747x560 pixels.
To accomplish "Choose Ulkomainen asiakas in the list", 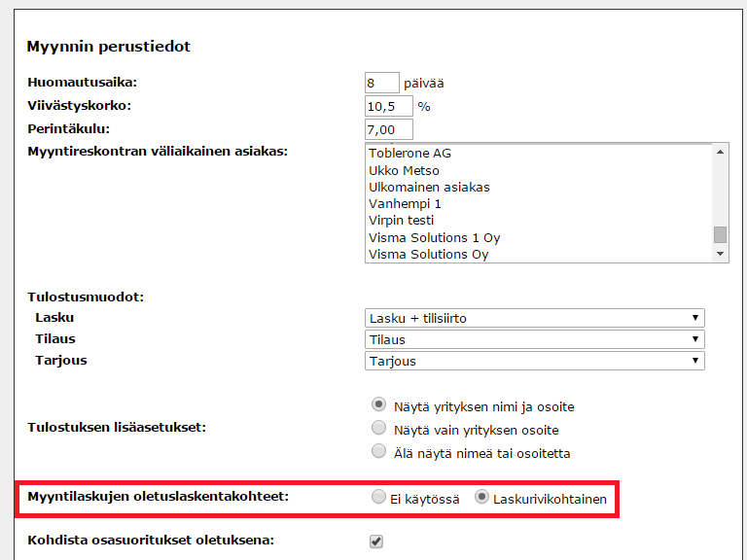I will point(429,187).
